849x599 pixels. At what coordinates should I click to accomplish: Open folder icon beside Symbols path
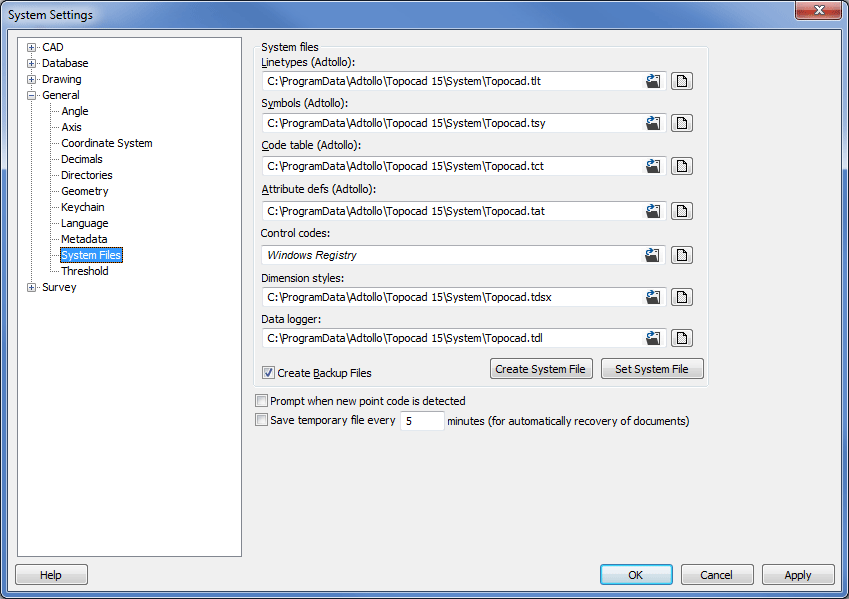(653, 124)
